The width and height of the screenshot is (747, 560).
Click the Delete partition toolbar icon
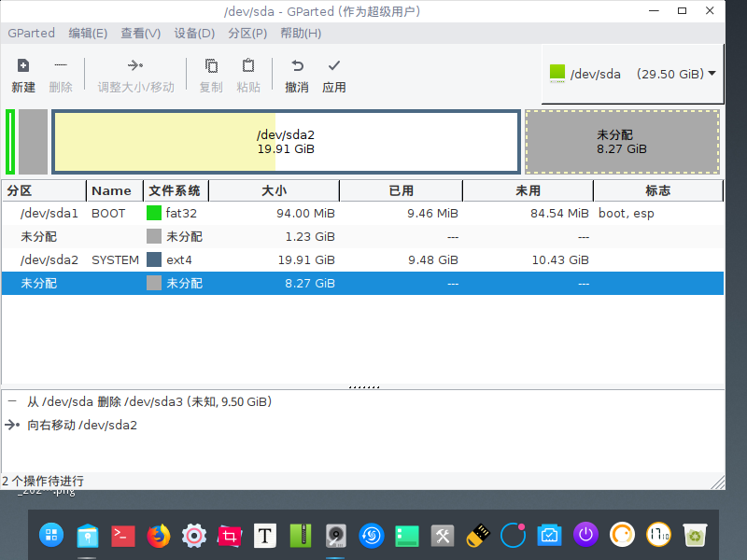[61, 65]
